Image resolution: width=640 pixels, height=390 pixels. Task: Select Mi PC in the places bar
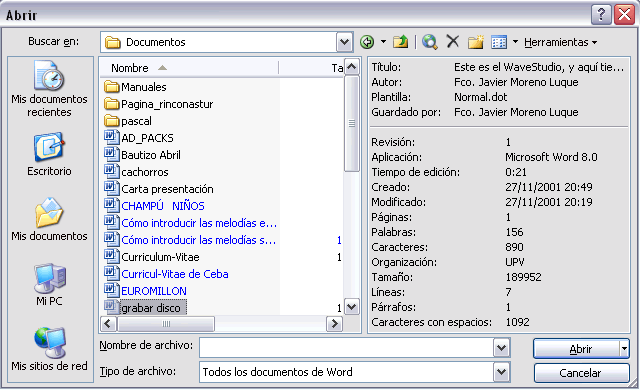(49, 285)
